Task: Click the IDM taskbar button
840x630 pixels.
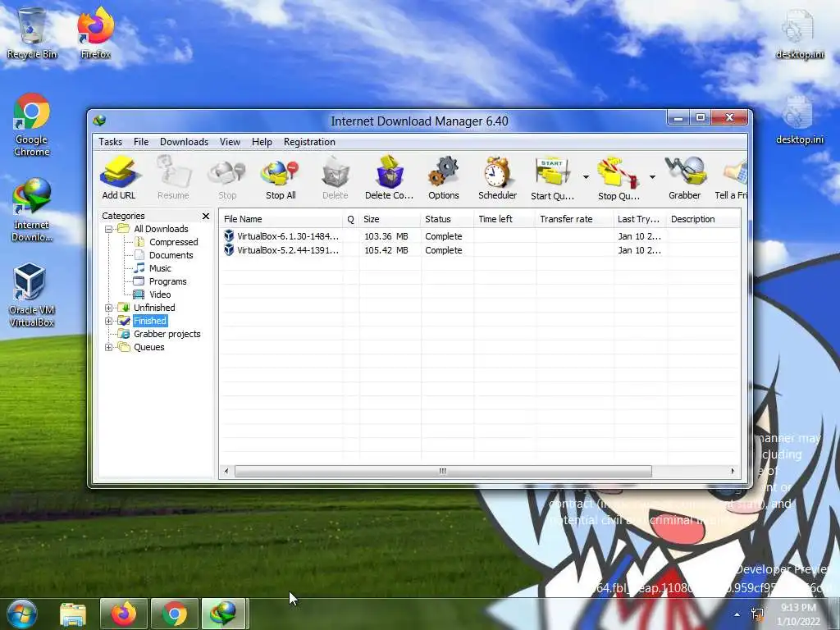Action: coord(223,614)
